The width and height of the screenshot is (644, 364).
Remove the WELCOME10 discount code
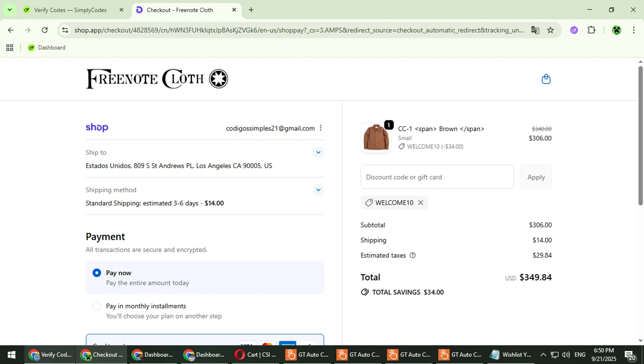point(421,202)
